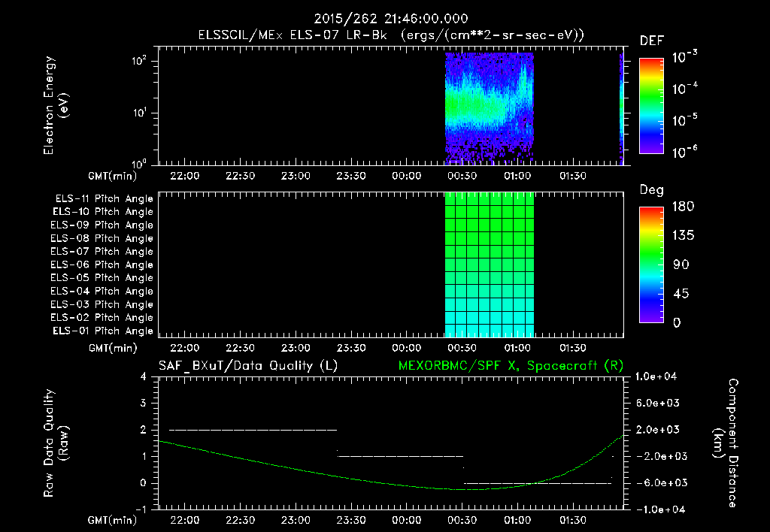The height and width of the screenshot is (532, 770).
Task: Click 22:00 on the spectrogram time axis
Action: (x=185, y=176)
